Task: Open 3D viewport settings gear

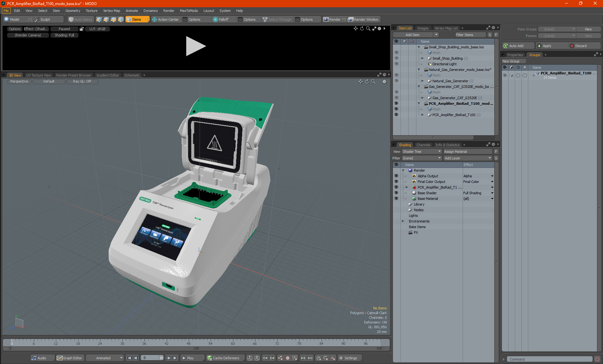Action: pos(384,82)
